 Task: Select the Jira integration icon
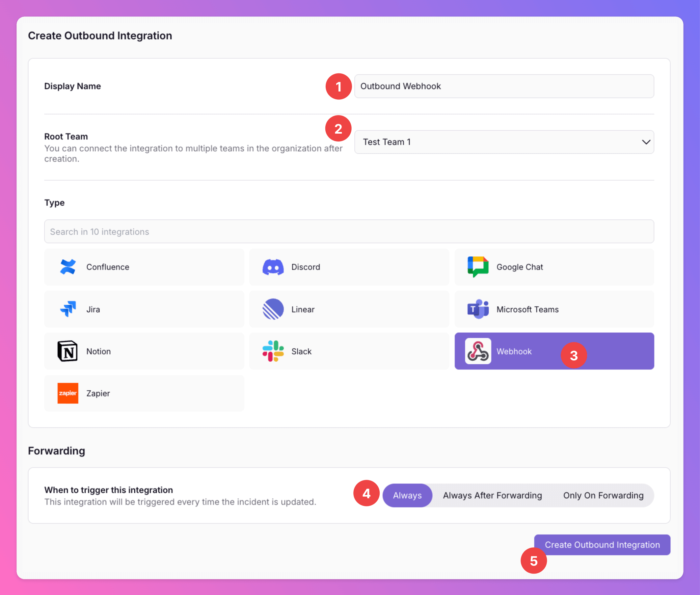(67, 309)
